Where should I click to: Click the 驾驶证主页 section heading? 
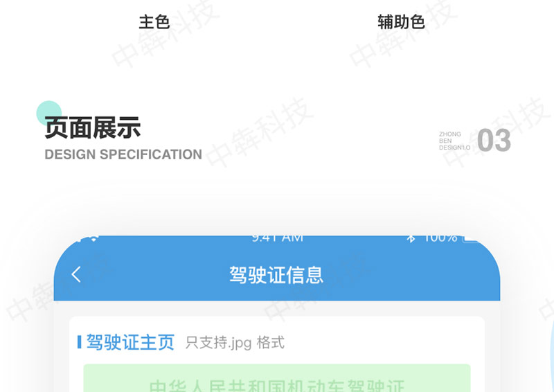pyautogui.click(x=130, y=342)
